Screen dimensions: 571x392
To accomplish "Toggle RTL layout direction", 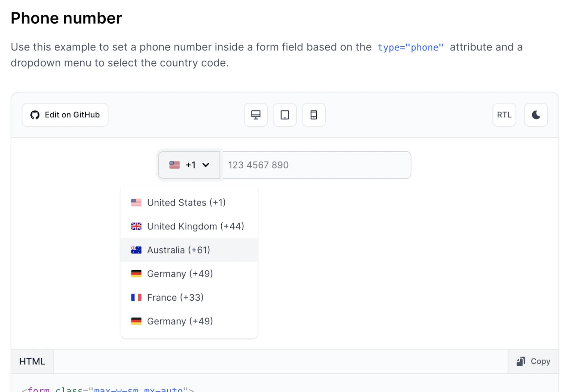I will tap(504, 115).
